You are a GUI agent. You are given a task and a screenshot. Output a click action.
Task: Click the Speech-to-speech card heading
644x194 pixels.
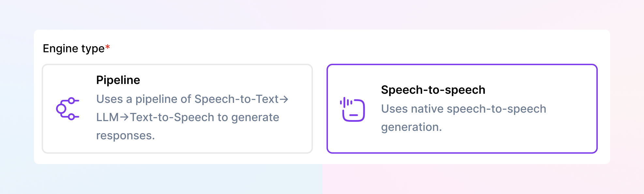tap(433, 90)
